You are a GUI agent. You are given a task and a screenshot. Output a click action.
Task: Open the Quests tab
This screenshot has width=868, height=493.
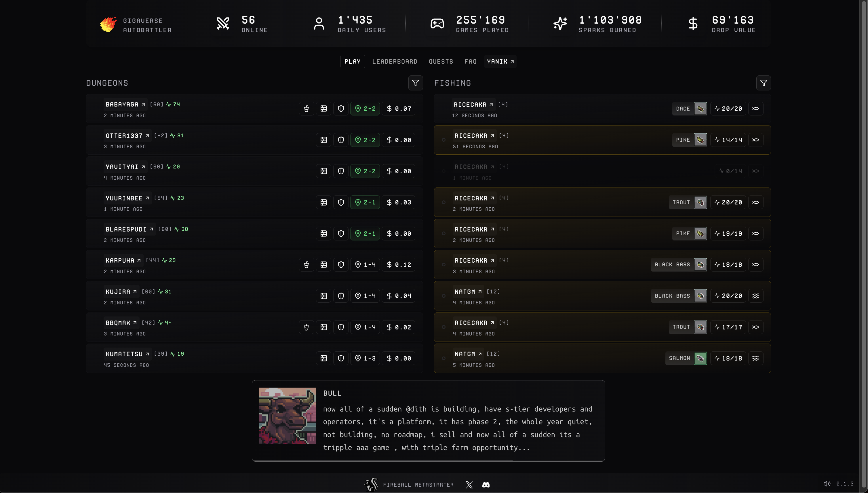point(441,61)
